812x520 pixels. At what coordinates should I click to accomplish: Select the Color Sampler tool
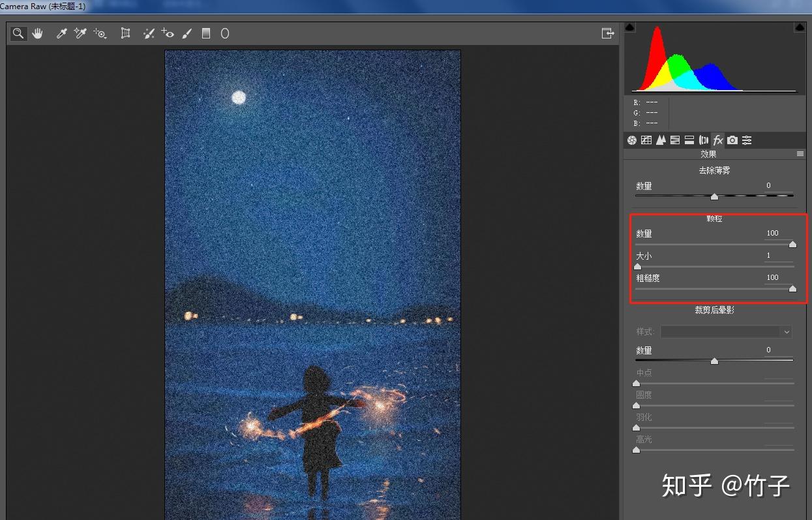[x=80, y=33]
